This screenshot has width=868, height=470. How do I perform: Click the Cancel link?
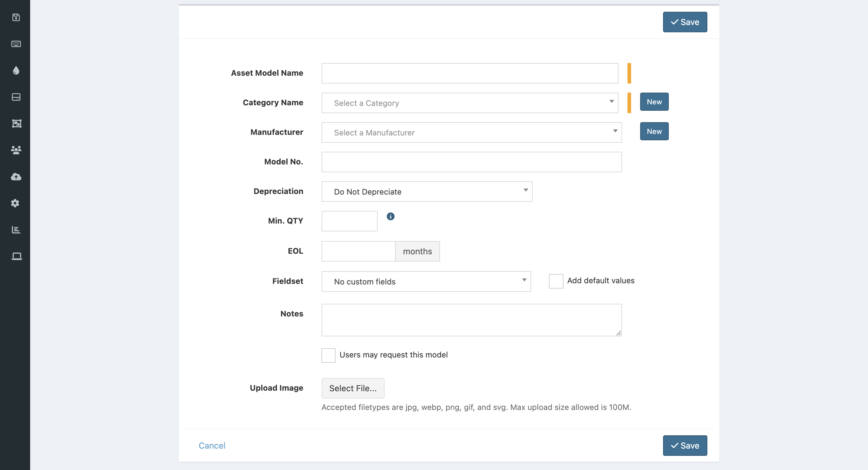point(212,445)
